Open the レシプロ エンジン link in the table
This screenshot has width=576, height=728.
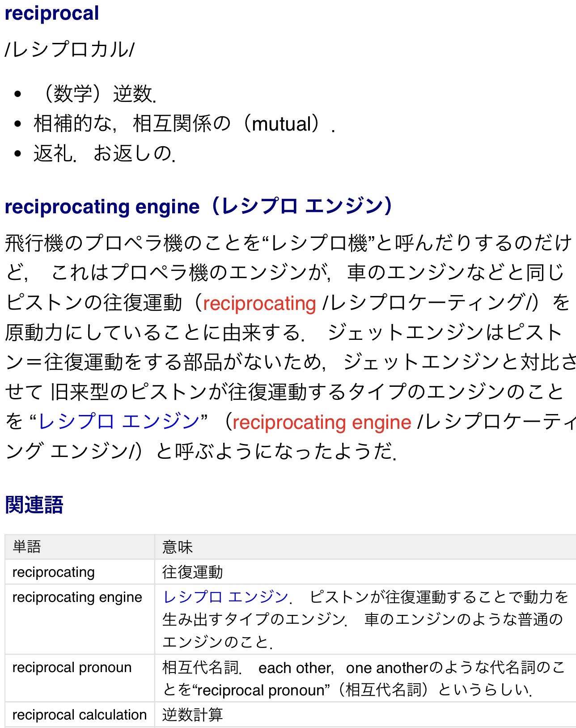226,597
